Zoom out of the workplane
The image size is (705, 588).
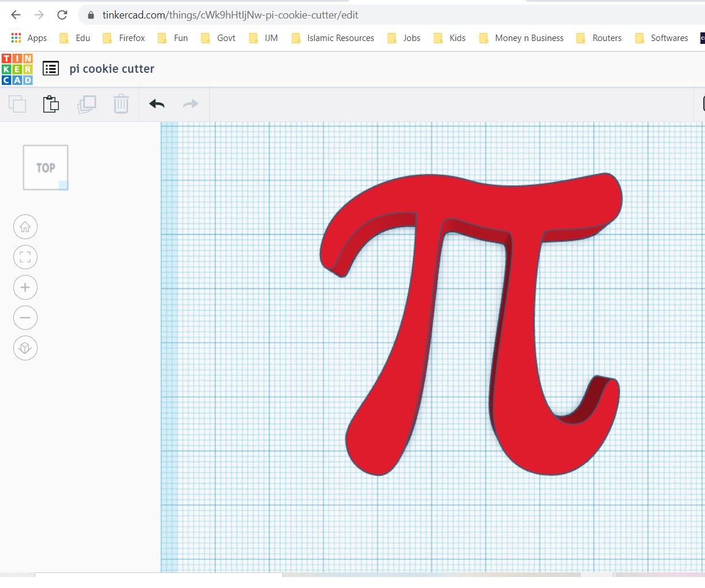pos(25,318)
